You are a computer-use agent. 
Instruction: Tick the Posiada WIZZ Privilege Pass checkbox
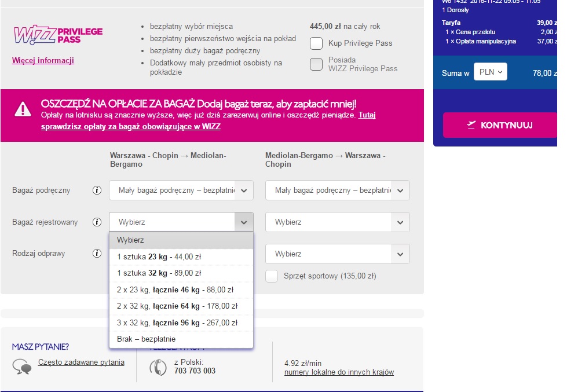316,64
